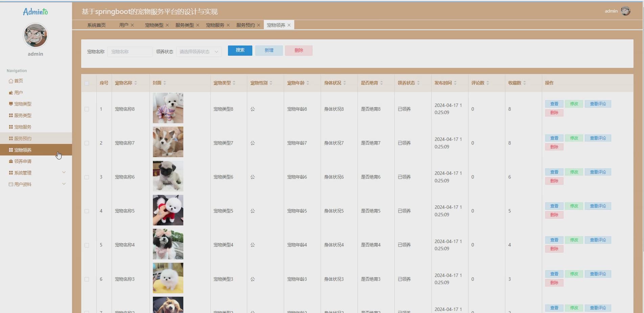
Task: Click 删除 for 宠物名称5
Action: pyautogui.click(x=554, y=215)
